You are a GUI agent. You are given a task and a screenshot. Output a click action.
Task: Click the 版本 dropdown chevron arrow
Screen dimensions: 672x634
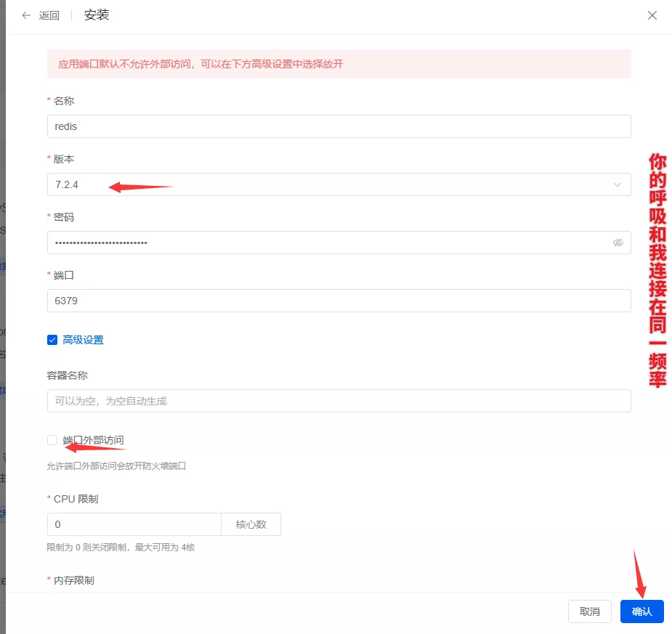[618, 184]
